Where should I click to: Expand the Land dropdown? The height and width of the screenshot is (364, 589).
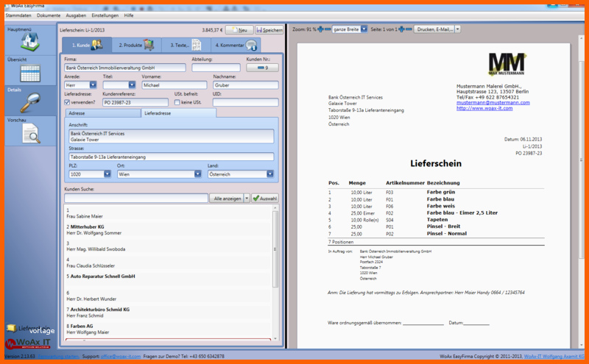269,174
